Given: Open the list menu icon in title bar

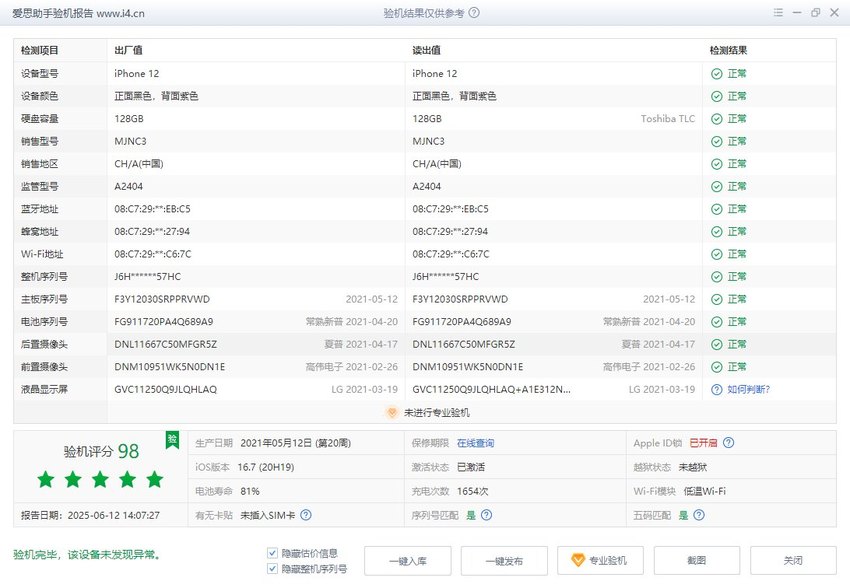Looking at the screenshot, I should pyautogui.click(x=778, y=12).
